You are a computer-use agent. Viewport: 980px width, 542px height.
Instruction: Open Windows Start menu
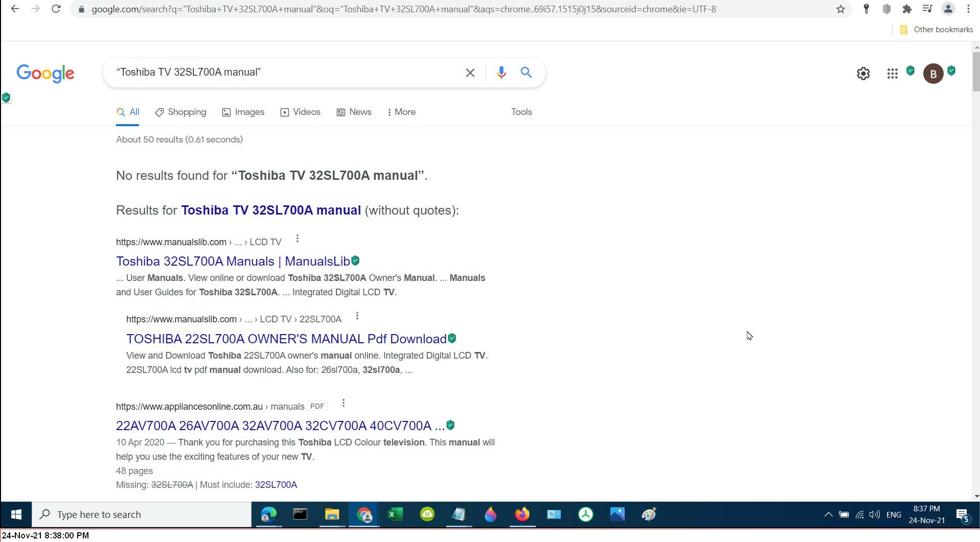coord(16,514)
